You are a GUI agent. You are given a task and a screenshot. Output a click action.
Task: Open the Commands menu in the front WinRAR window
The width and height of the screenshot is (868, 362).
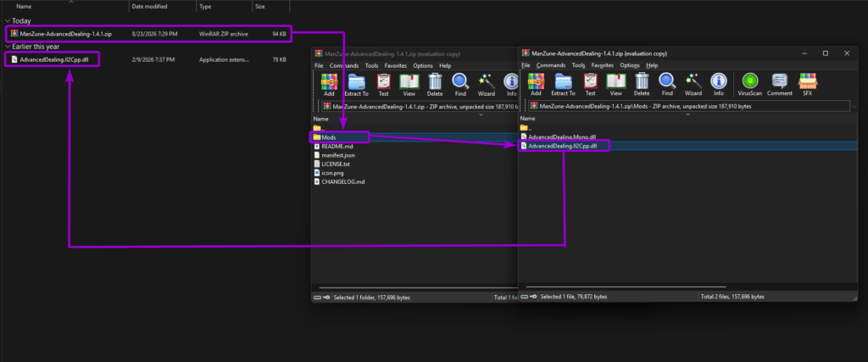coord(551,65)
